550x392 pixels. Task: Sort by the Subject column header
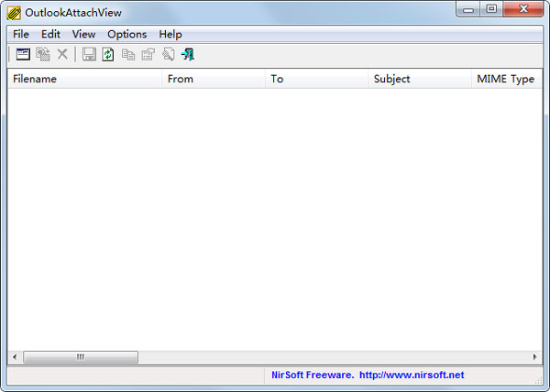(420, 79)
